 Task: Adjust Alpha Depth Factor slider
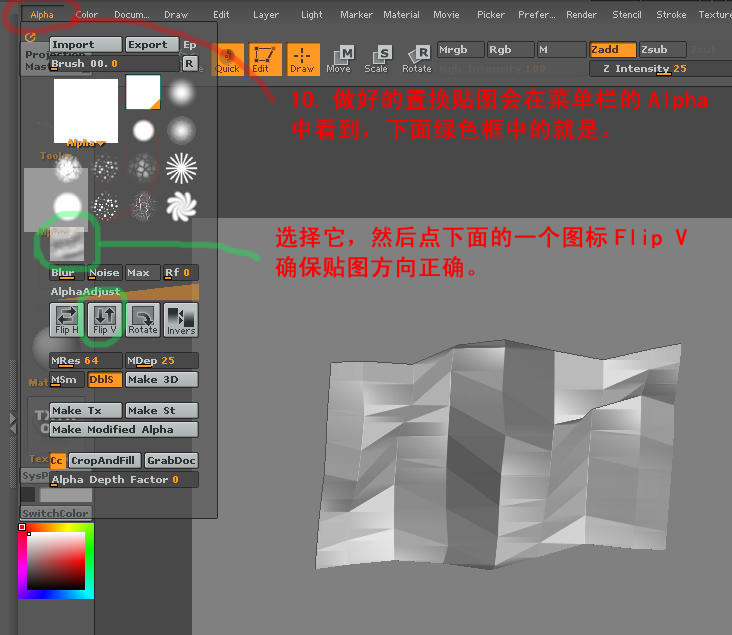[124, 480]
